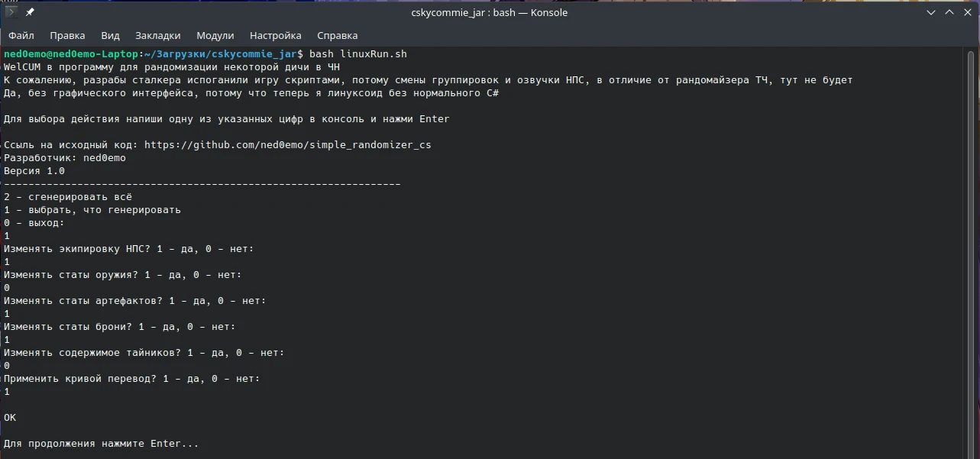Open the Правка menu
The height and width of the screenshot is (459, 980).
[67, 35]
